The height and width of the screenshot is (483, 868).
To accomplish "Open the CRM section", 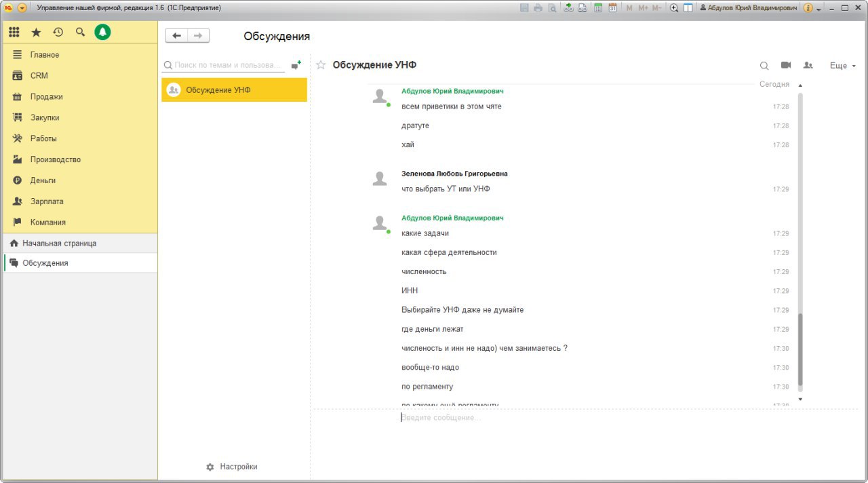I will [80, 76].
